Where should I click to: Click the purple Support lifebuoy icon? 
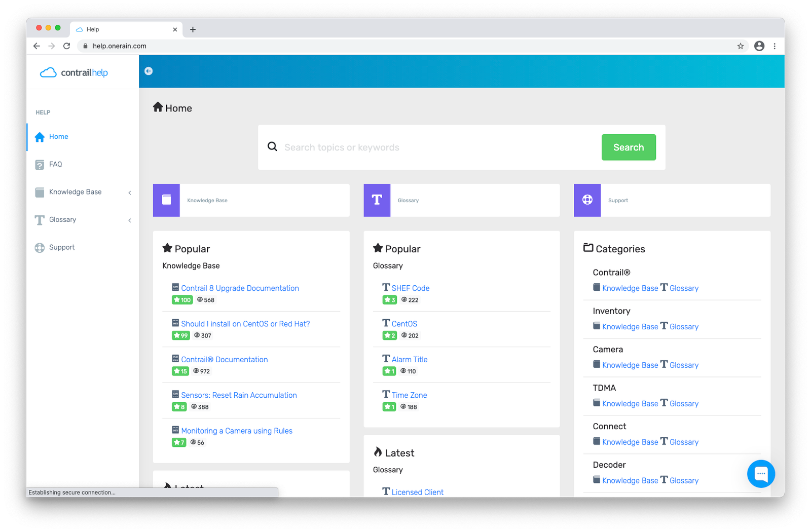587,200
